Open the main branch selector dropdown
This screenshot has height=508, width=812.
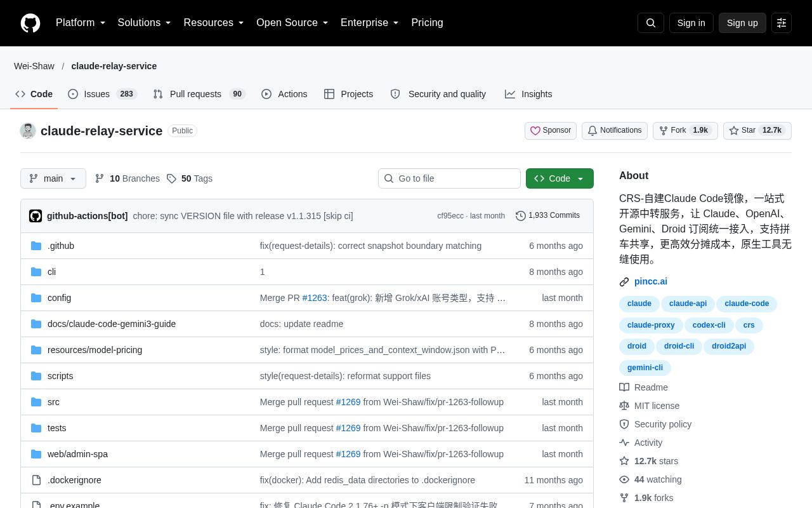[53, 178]
